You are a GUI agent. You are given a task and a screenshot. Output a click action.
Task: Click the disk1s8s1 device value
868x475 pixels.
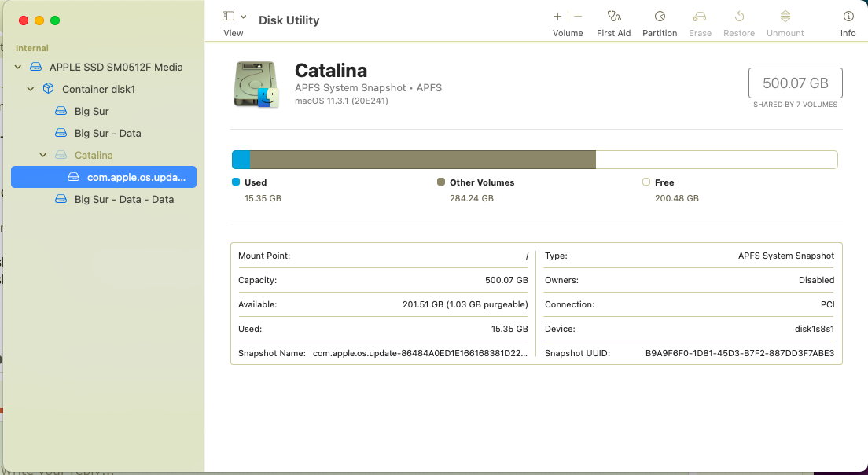click(x=815, y=329)
